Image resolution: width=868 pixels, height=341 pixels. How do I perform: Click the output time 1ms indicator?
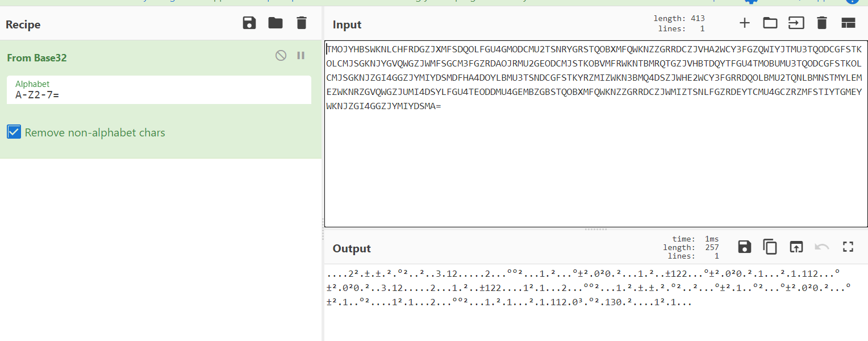tap(696, 239)
